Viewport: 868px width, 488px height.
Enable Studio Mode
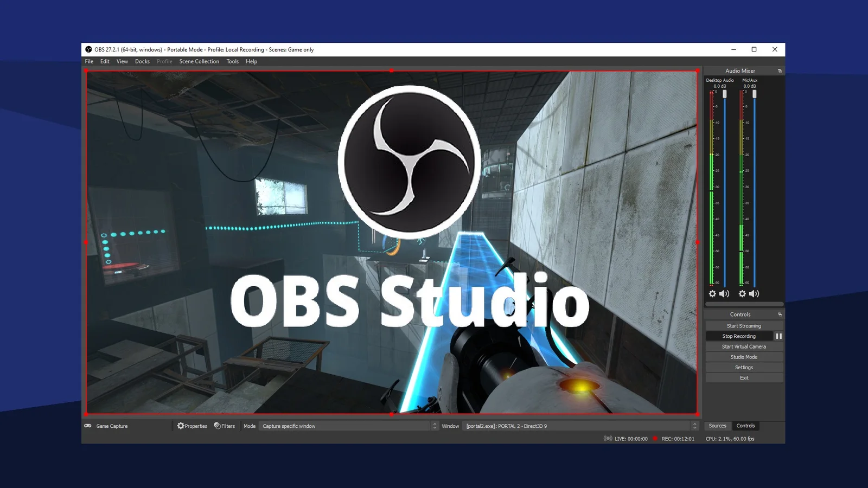(744, 357)
